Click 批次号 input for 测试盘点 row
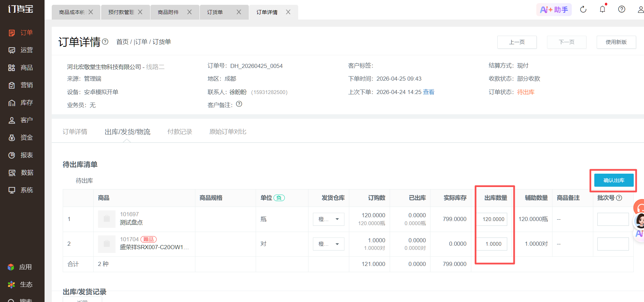 pyautogui.click(x=613, y=219)
